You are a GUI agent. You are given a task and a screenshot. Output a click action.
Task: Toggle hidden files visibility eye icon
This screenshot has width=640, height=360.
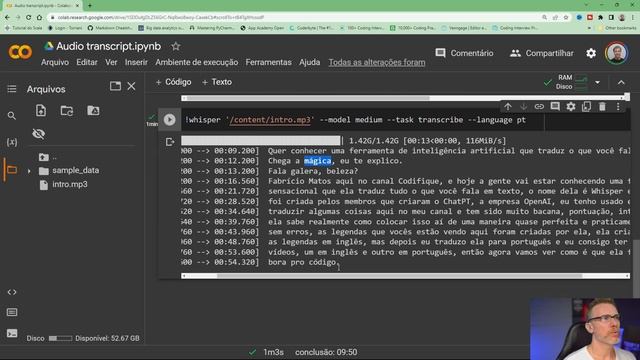[39, 134]
